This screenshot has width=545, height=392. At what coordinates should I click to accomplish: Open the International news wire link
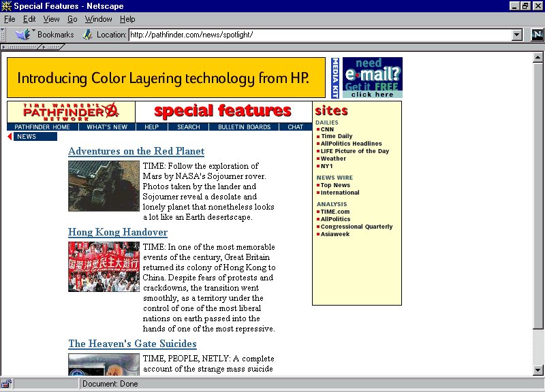(x=340, y=193)
